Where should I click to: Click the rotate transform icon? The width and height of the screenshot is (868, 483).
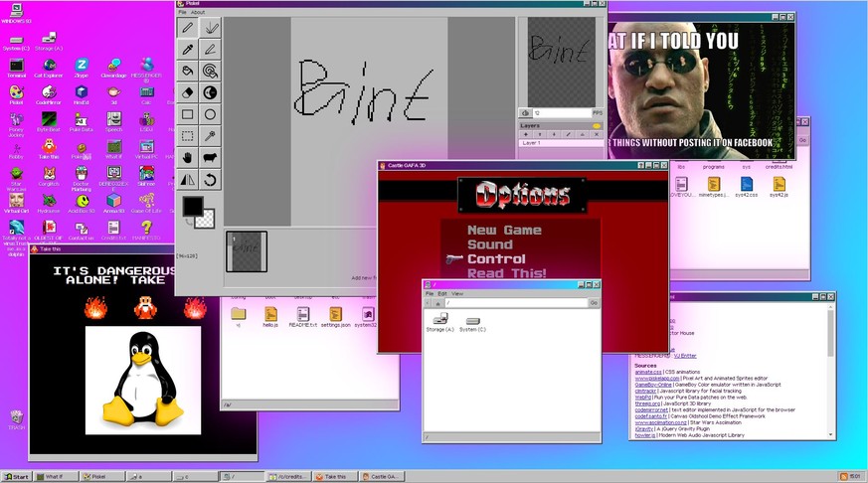coord(210,180)
